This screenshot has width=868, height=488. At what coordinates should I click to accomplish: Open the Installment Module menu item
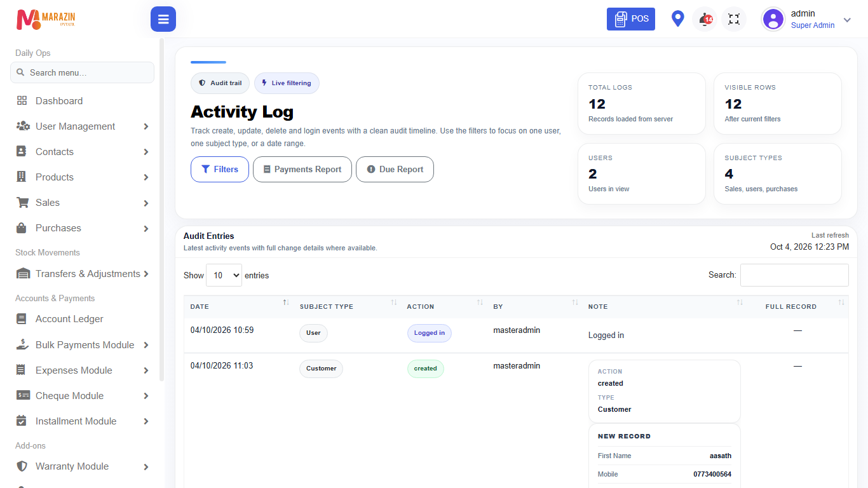(83, 421)
